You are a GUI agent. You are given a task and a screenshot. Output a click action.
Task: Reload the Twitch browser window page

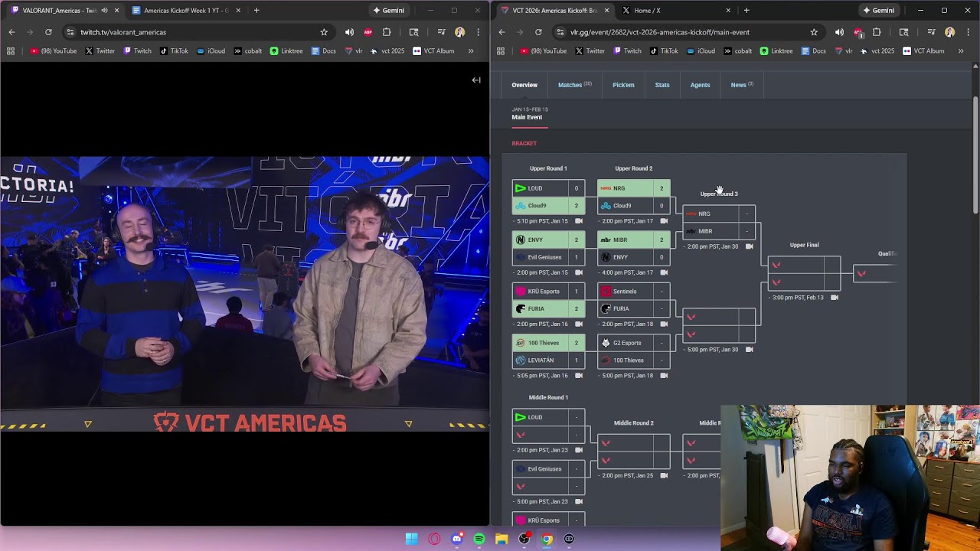pyautogui.click(x=48, y=32)
